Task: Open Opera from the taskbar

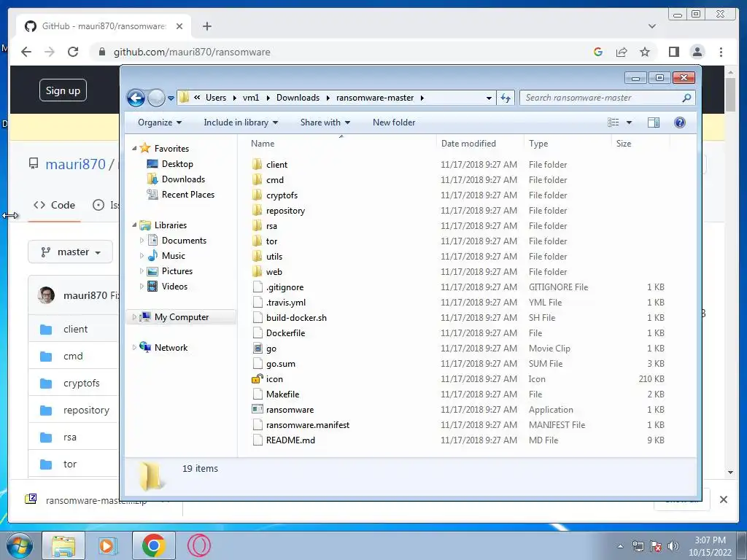Action: [x=199, y=545]
